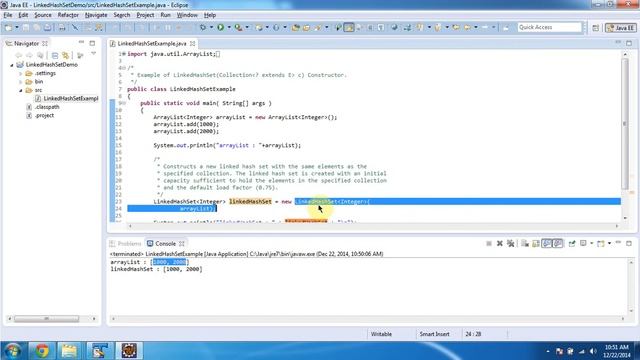Click the highlighted linkedHashSet variable on line 23
The width and height of the screenshot is (640, 360).
pos(250,202)
